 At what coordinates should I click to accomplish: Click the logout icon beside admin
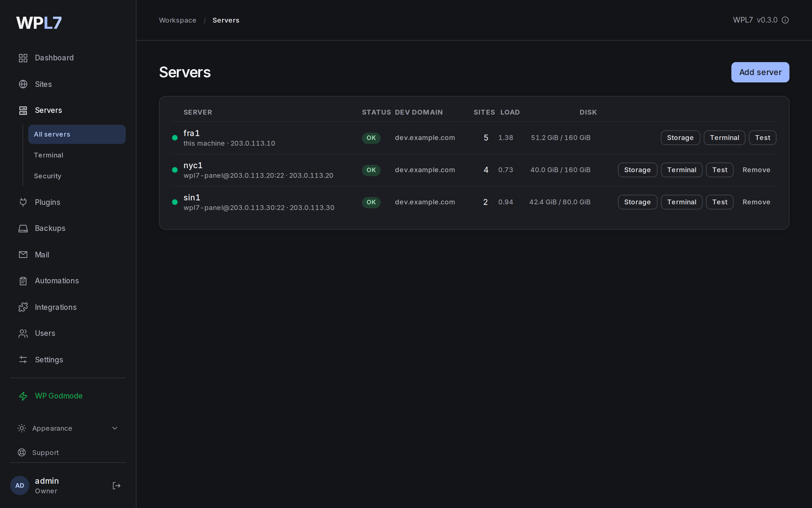pos(116,485)
